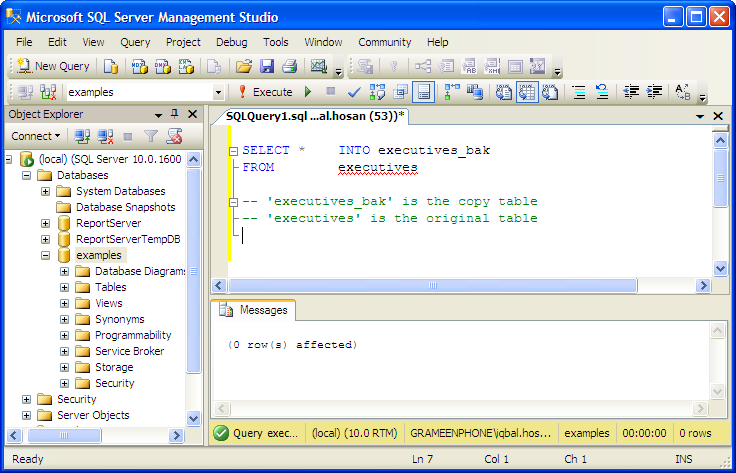Toggle Include Client Statistics
The width and height of the screenshot is (736, 473).
click(475, 92)
